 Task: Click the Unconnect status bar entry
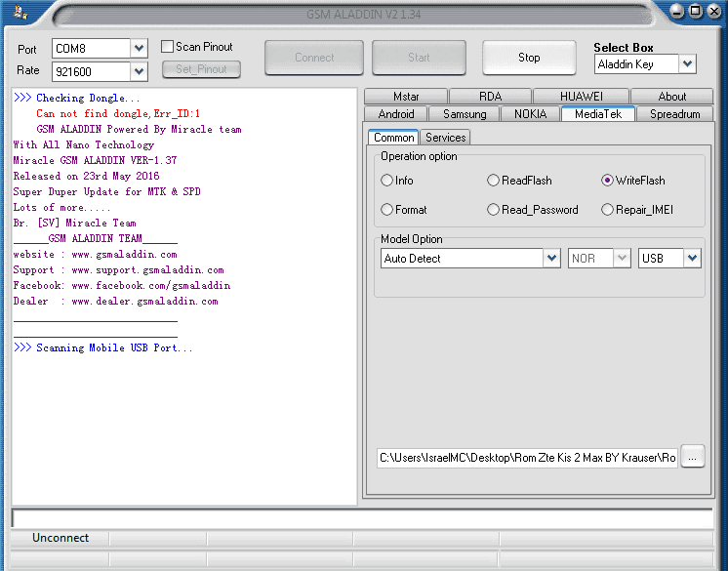[x=61, y=538]
